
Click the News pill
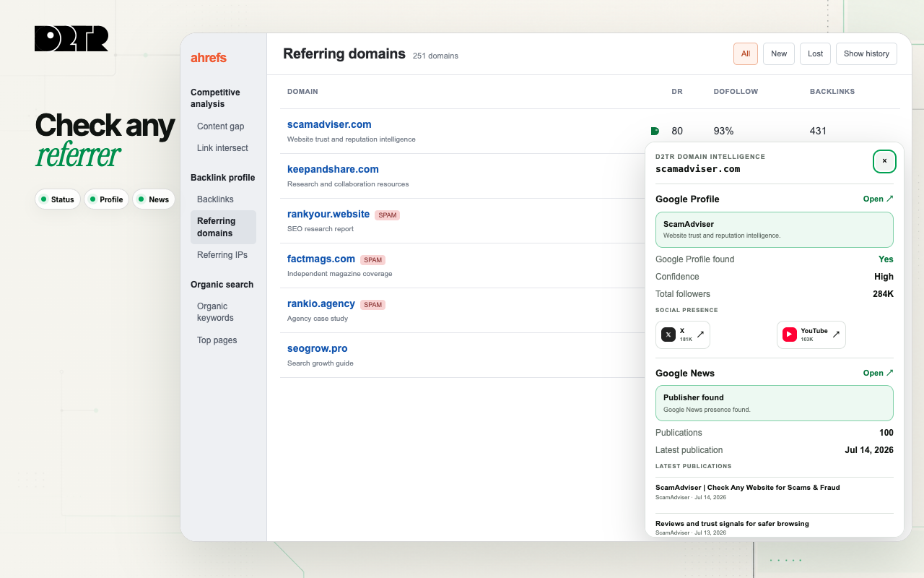point(154,199)
